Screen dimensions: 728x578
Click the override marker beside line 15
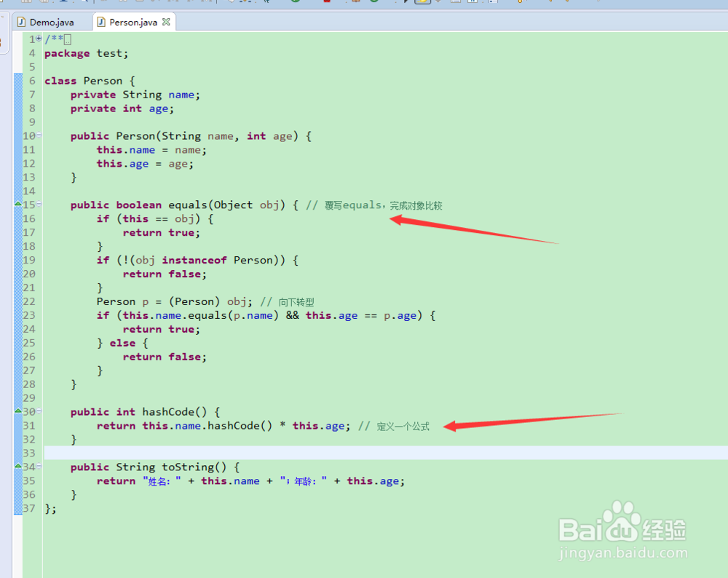[18, 203]
